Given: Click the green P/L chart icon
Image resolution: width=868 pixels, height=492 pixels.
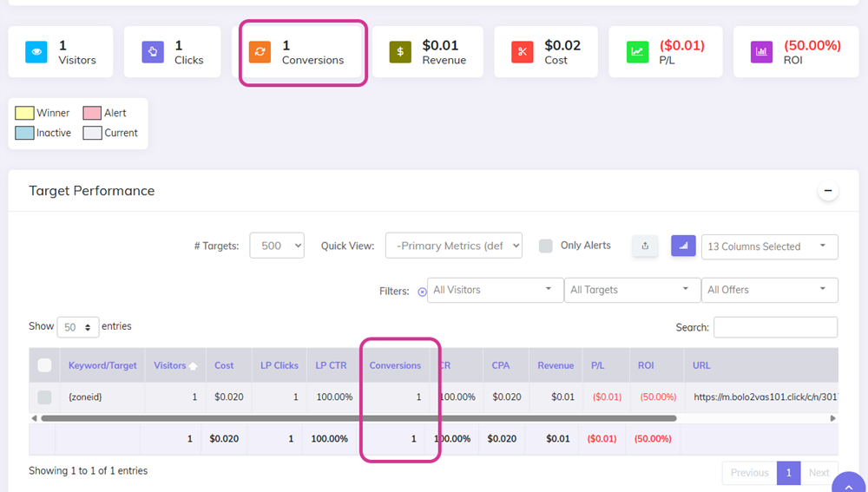Looking at the screenshot, I should [x=637, y=52].
